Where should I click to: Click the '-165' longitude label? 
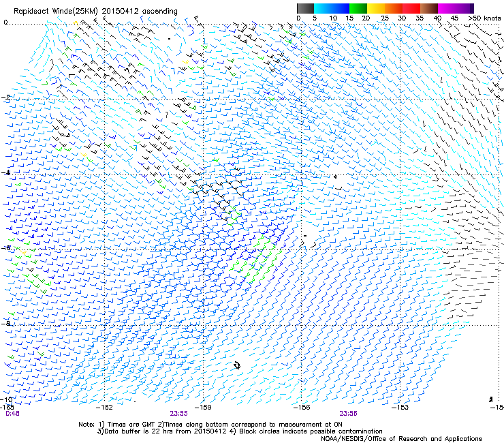coord(7,408)
